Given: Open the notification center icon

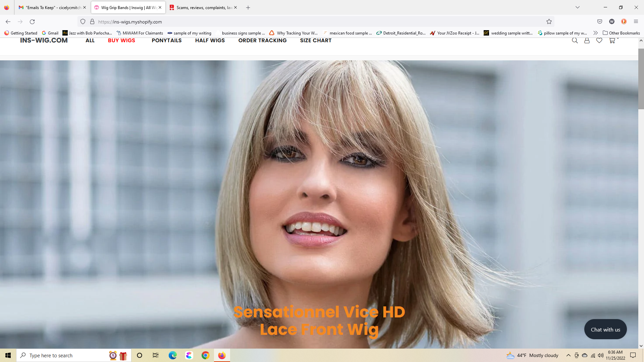Looking at the screenshot, I should pos(633,355).
